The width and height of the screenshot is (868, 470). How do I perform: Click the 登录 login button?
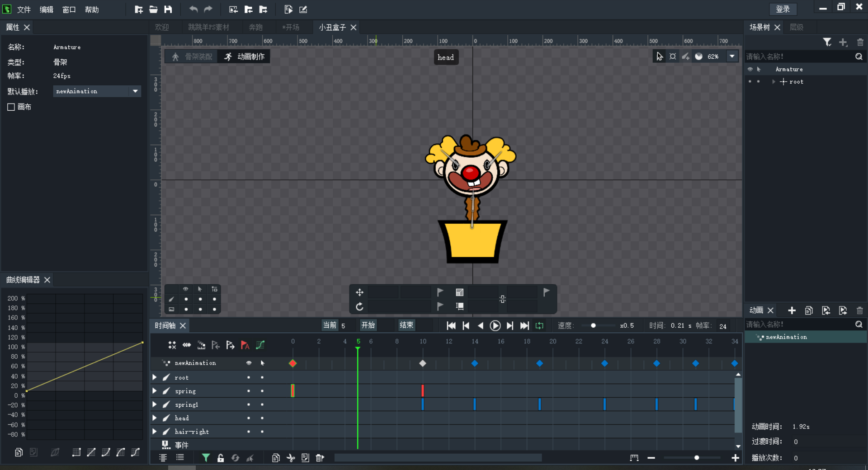coord(783,9)
